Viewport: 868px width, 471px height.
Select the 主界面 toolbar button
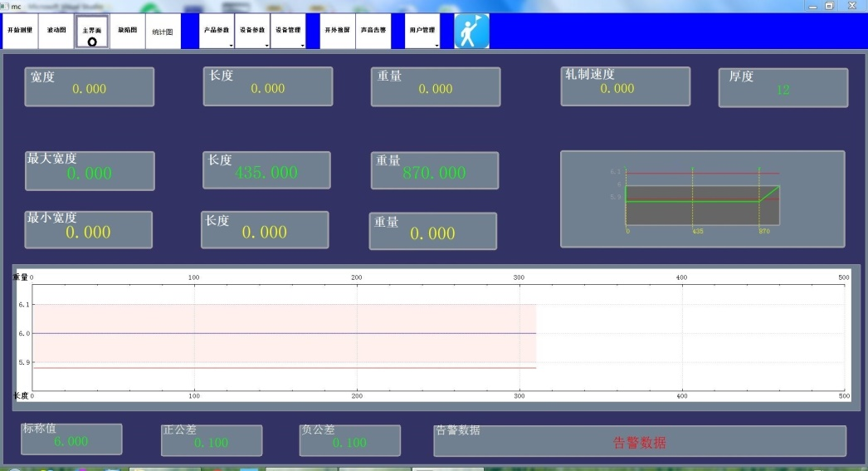91,32
